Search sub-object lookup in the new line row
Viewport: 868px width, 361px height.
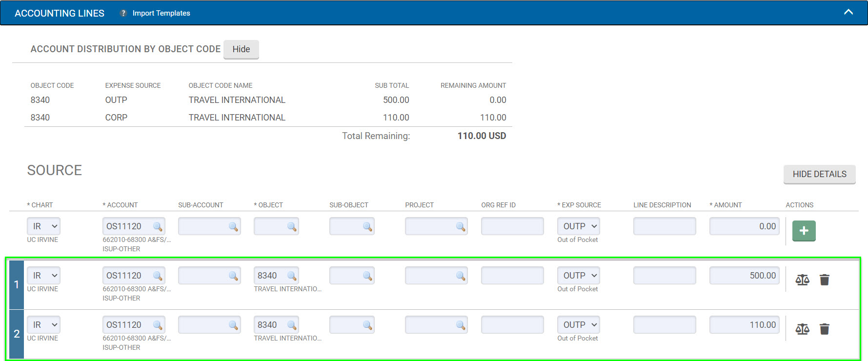pos(367,226)
